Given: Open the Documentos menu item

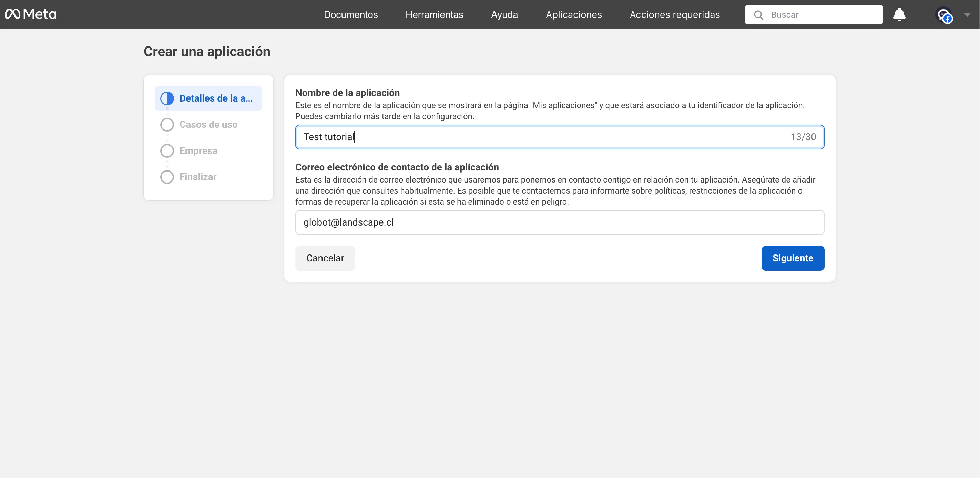Looking at the screenshot, I should (x=350, y=14).
